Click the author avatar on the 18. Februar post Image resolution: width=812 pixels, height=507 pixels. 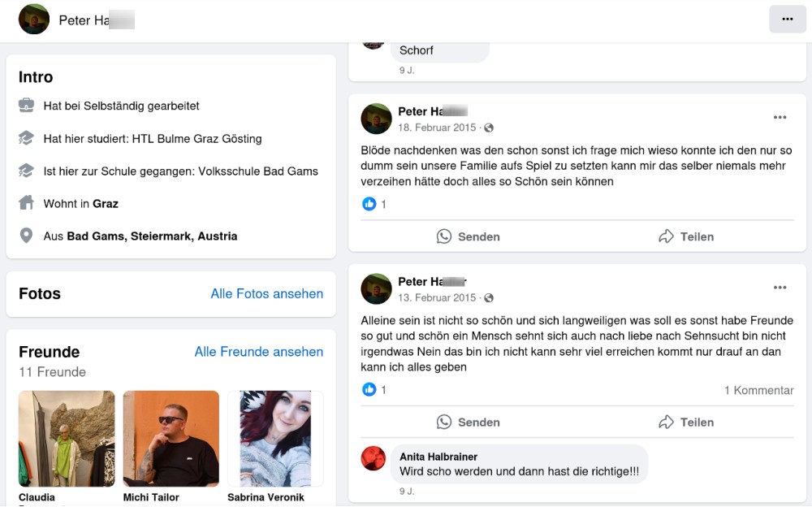pyautogui.click(x=377, y=119)
